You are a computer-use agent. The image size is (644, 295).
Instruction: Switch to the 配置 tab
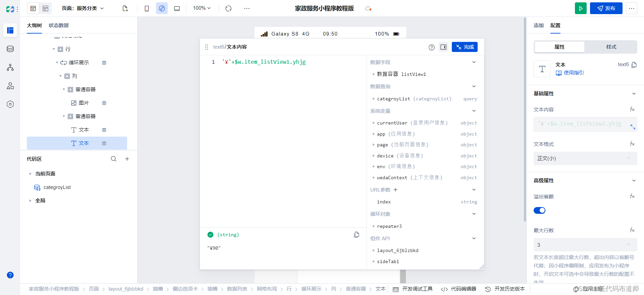555,26
